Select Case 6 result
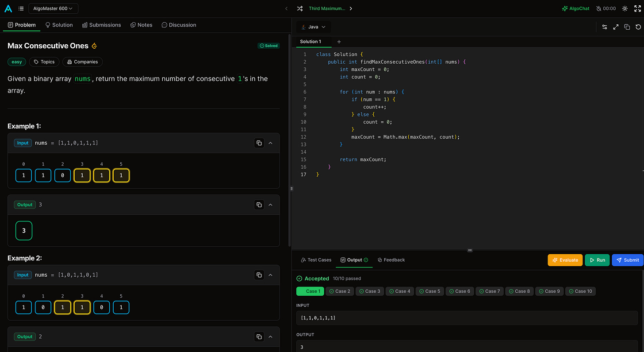The image size is (644, 352). point(460,291)
